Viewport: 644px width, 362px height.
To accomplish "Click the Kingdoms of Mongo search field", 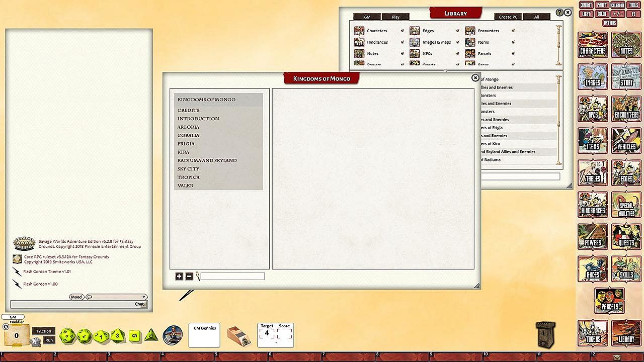I will [233, 276].
